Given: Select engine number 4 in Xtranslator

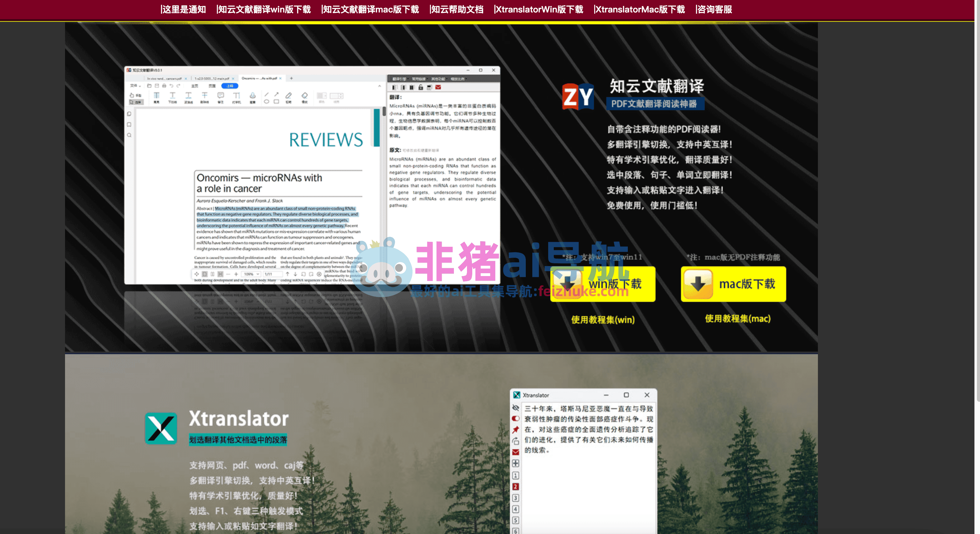Looking at the screenshot, I should 516,509.
